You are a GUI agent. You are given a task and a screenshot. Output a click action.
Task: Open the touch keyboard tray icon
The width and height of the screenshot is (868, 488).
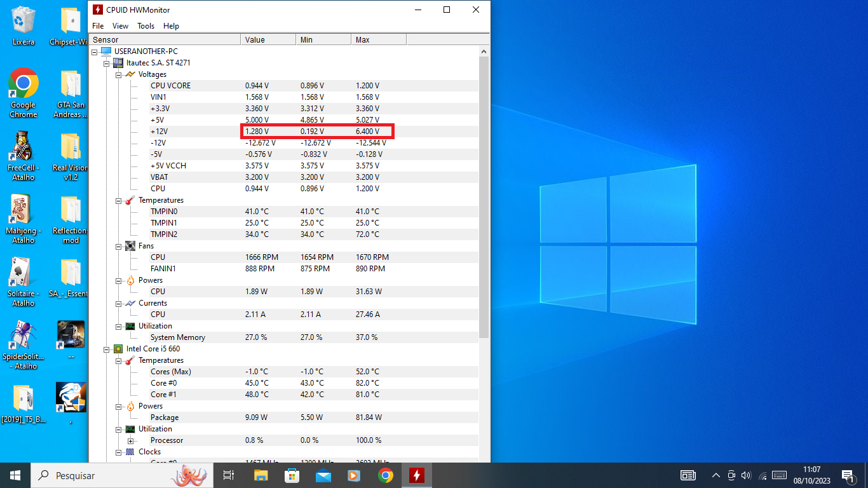780,475
